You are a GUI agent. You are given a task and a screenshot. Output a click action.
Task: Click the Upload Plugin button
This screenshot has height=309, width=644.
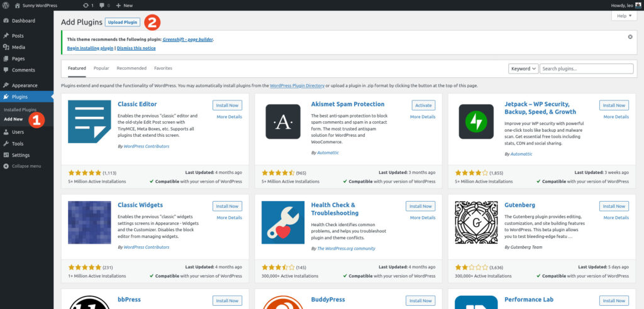point(123,22)
